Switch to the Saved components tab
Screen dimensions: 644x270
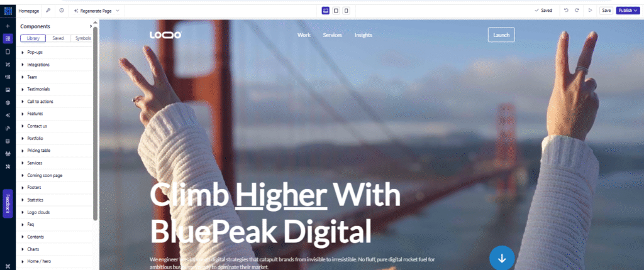(58, 38)
